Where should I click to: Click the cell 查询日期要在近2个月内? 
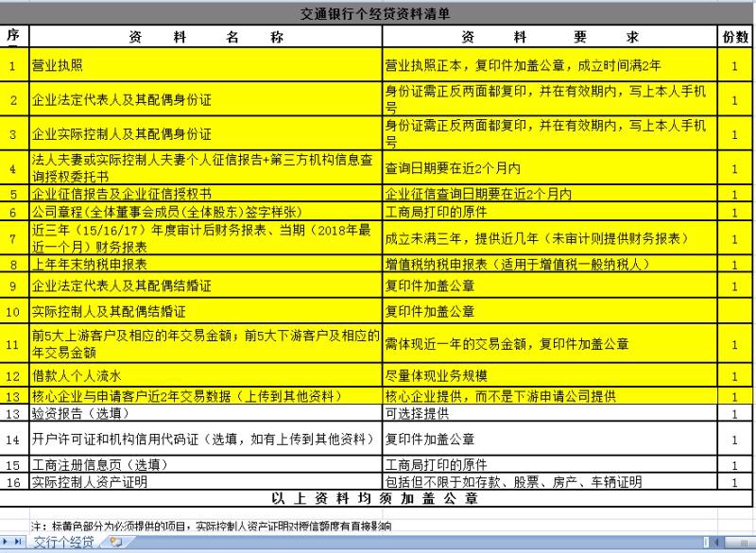550,167
